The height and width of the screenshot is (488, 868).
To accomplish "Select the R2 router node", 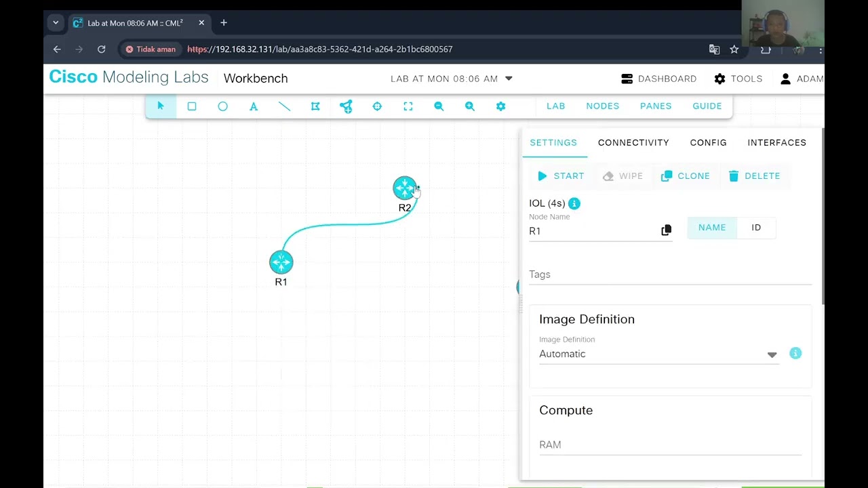I will pyautogui.click(x=405, y=188).
